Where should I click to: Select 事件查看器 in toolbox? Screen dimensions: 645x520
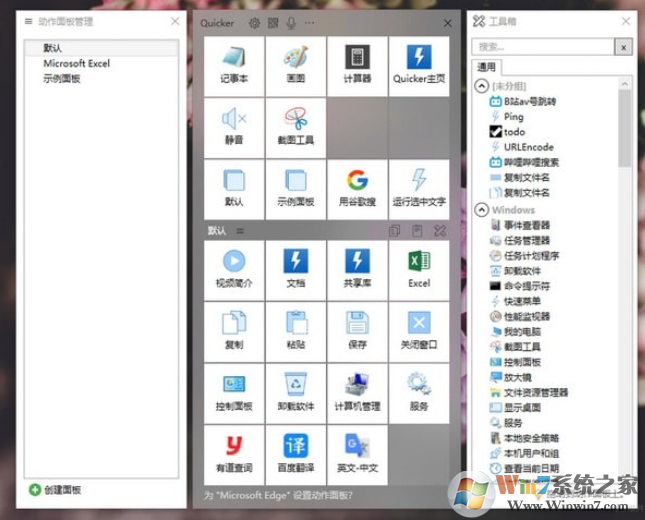click(x=520, y=225)
